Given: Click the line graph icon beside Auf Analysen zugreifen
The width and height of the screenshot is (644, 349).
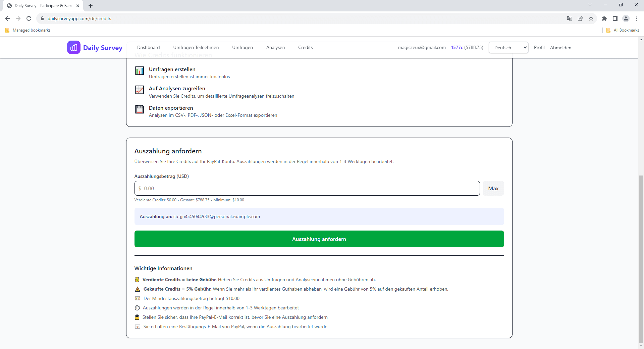Looking at the screenshot, I should point(140,90).
